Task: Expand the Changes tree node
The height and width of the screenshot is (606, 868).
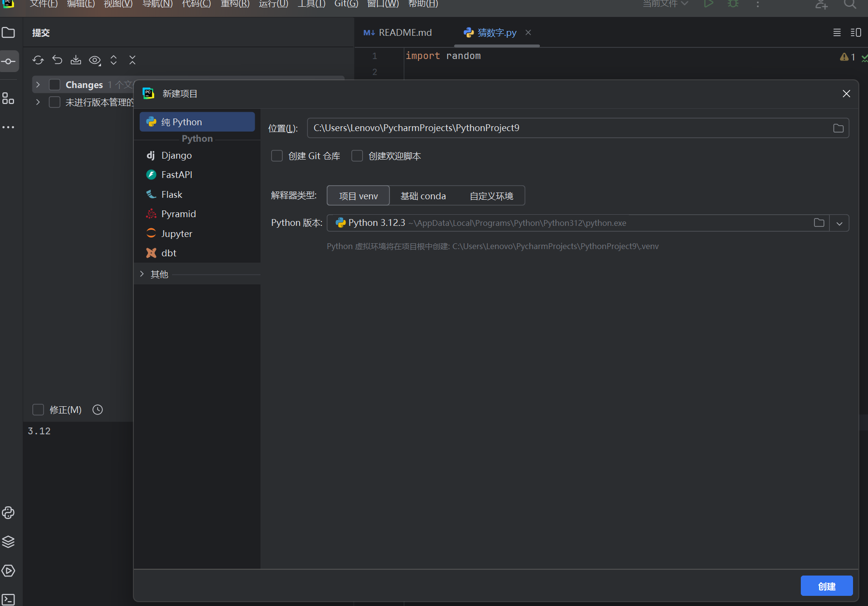Action: (x=38, y=85)
